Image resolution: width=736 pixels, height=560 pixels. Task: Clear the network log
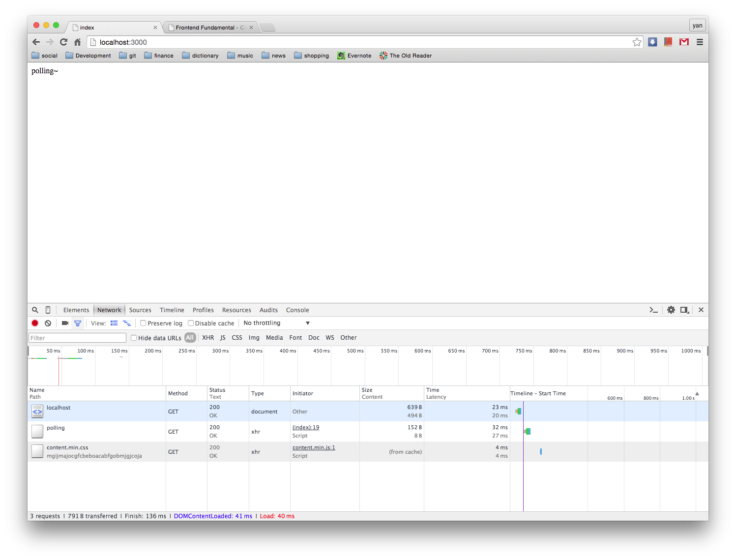pos(48,323)
